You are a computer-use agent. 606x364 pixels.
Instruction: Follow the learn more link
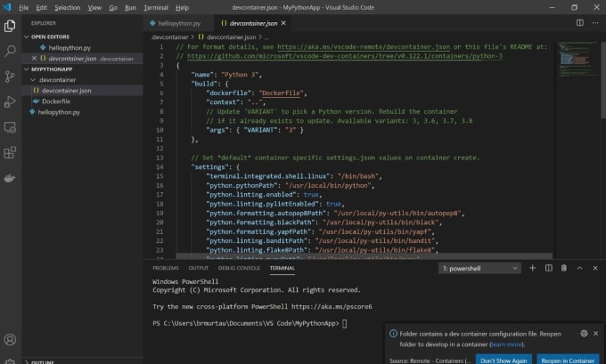(x=506, y=344)
